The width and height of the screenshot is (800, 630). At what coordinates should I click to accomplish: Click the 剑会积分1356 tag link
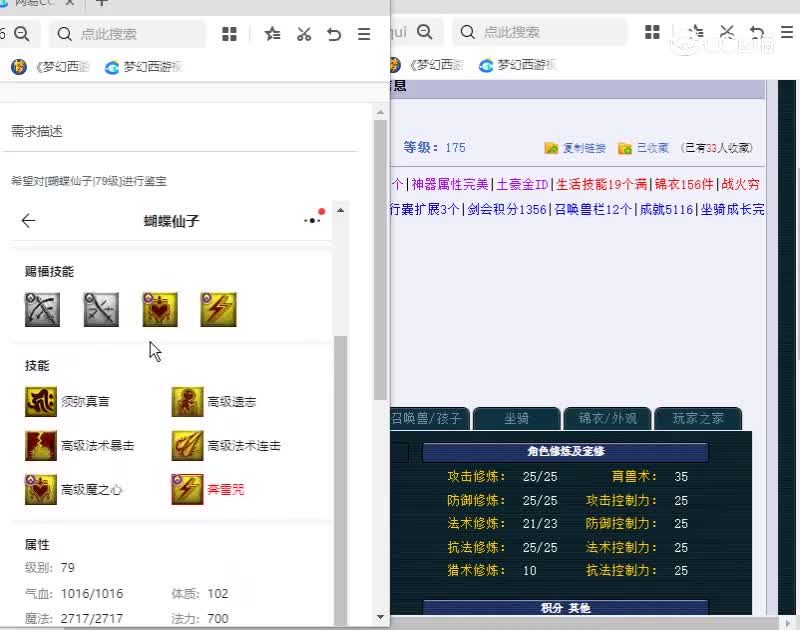click(x=507, y=209)
